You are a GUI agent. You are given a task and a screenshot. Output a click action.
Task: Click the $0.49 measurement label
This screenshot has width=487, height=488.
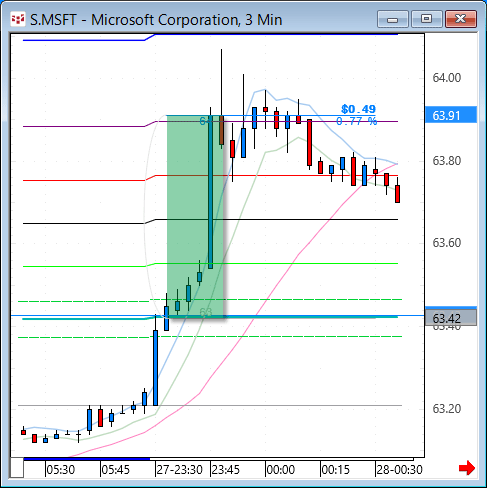[x=358, y=109]
